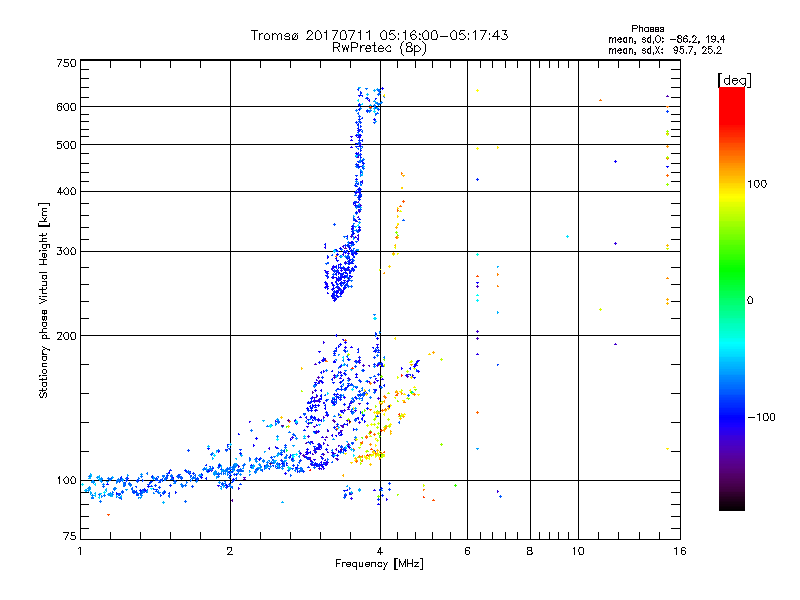Image resolution: width=800 pixels, height=600 pixels.
Task: Click the colorbar tick label '100'
Action: [x=757, y=184]
